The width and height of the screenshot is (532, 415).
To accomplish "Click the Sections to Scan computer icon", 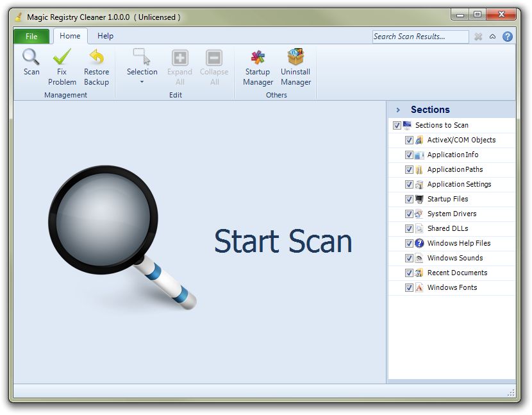I will (407, 125).
